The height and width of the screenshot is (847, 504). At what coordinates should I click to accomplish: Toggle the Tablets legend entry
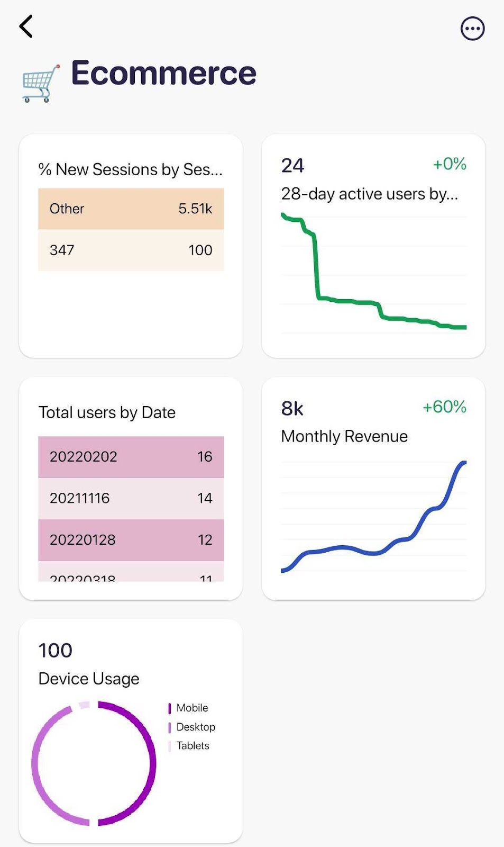189,746
